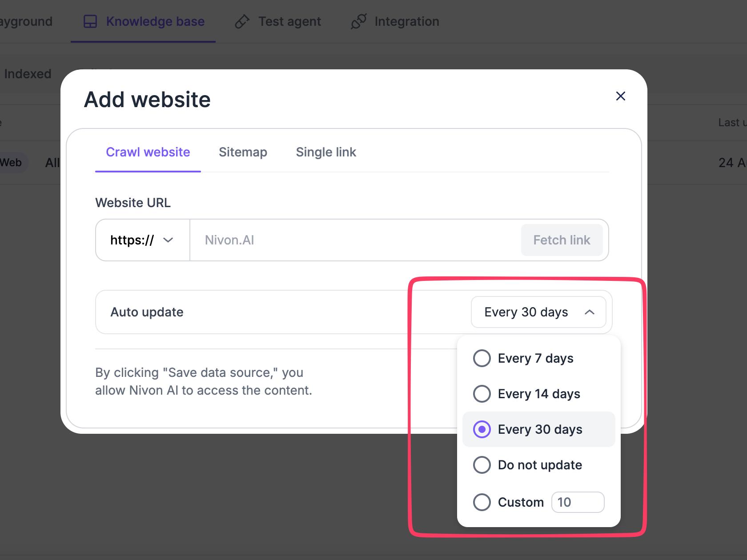
Task: Click the Indexed label in the background page
Action: point(28,74)
